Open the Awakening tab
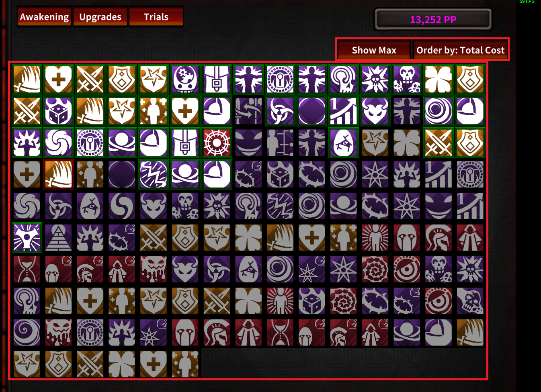 [44, 17]
